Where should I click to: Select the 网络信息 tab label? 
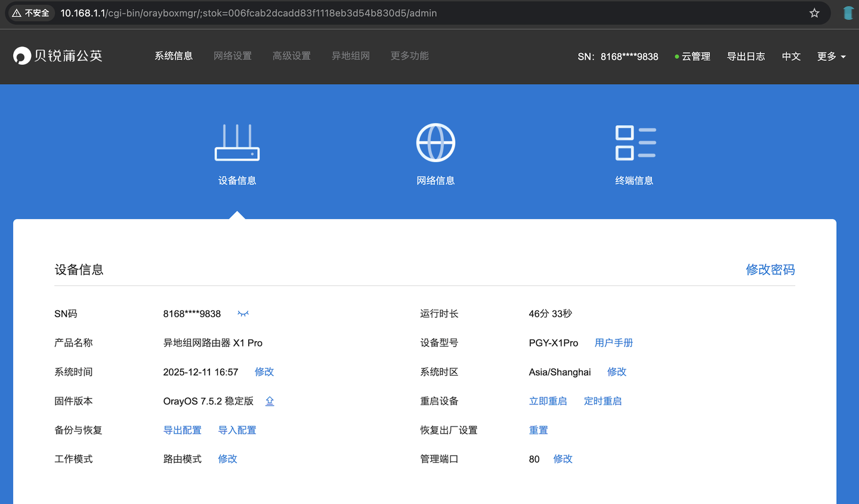click(x=435, y=180)
